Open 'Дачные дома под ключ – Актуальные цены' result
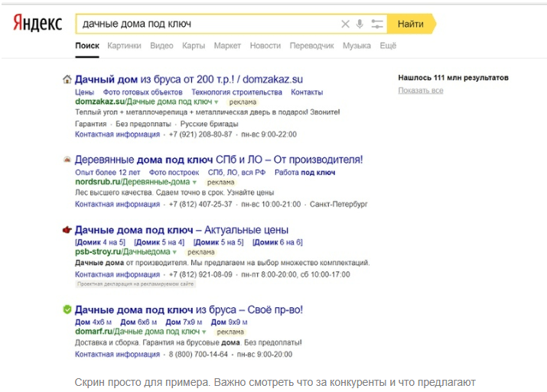Viewport: 547px width, 392px height. (182, 230)
